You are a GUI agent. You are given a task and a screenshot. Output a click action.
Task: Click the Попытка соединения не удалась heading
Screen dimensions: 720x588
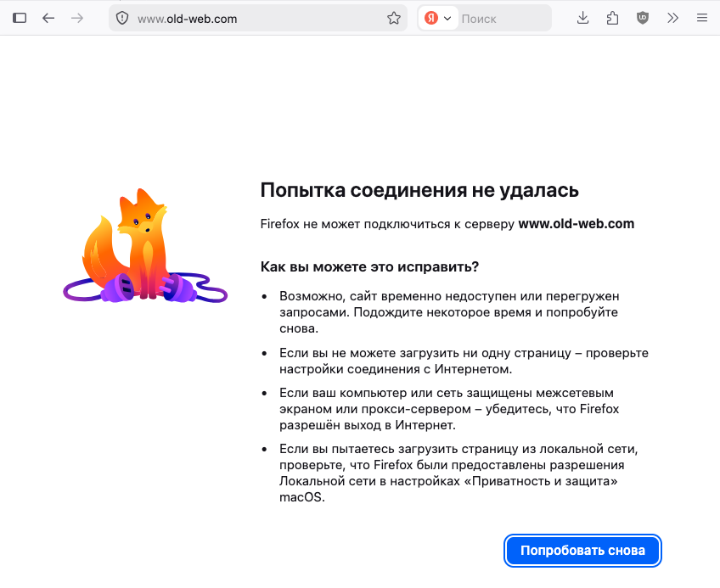419,190
